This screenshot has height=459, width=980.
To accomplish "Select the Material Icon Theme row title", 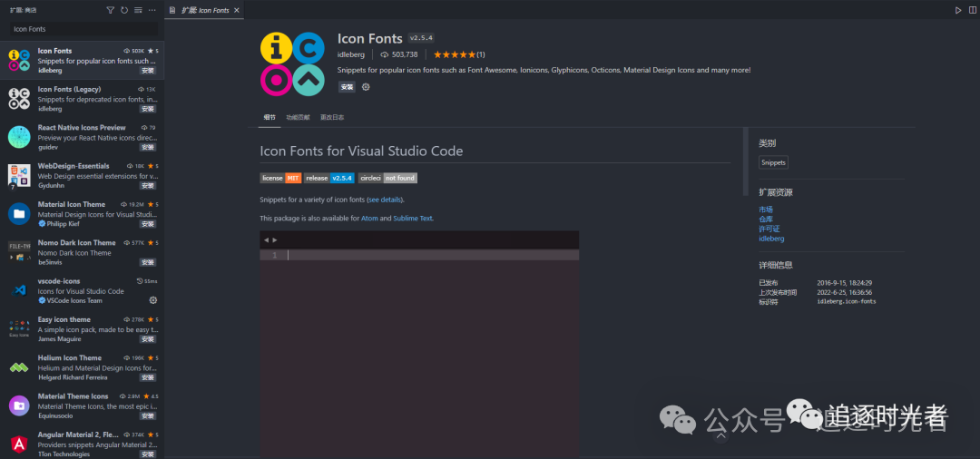I will [x=72, y=204].
